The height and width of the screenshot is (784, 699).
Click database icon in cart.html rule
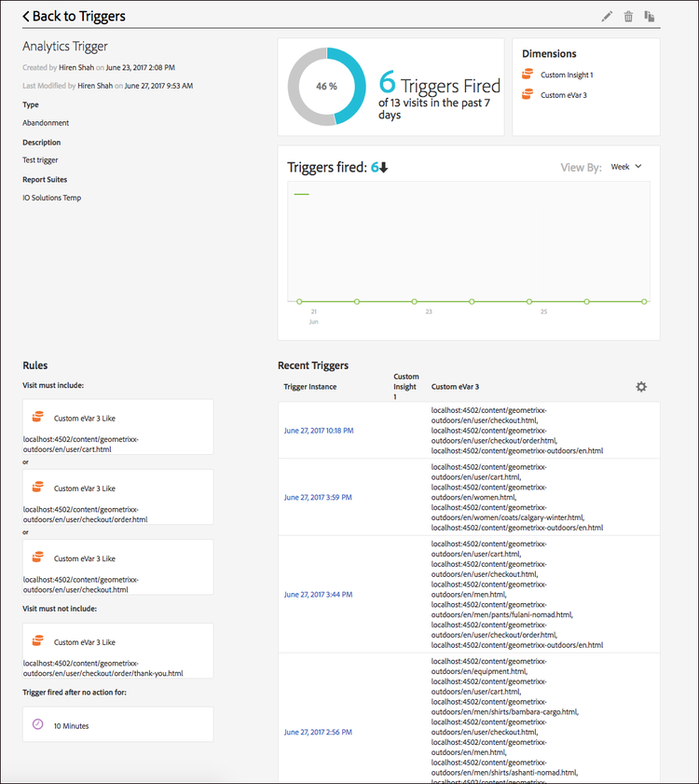38,418
